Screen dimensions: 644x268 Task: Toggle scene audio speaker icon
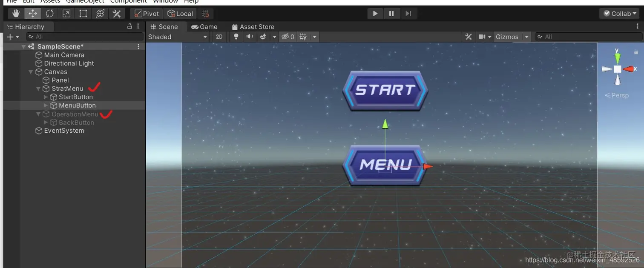[x=249, y=37]
